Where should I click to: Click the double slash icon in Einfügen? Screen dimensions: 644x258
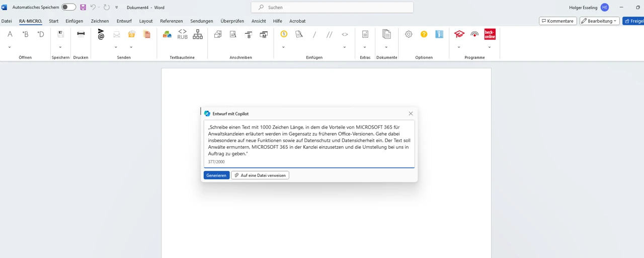coord(330,34)
